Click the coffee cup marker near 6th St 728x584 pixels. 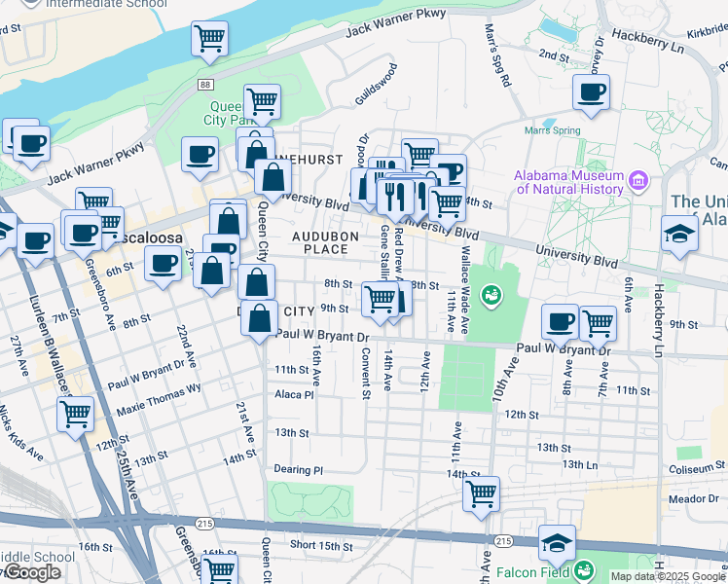coord(163,264)
